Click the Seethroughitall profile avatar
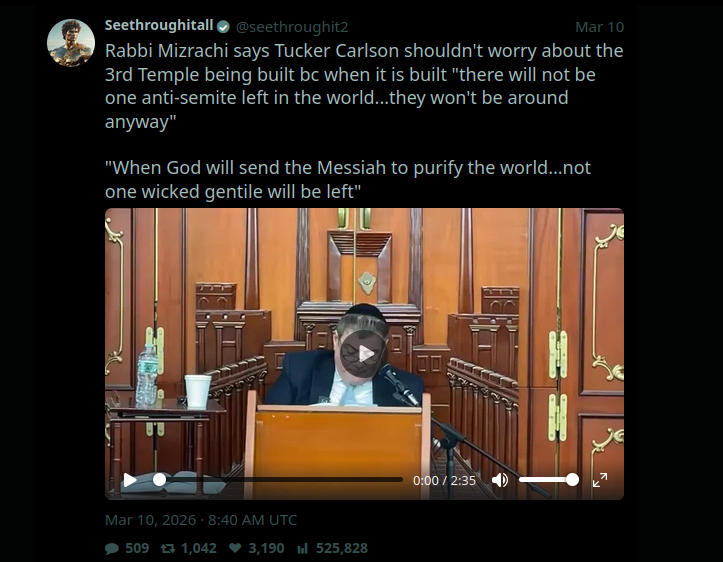This screenshot has height=562, width=723. [71, 43]
